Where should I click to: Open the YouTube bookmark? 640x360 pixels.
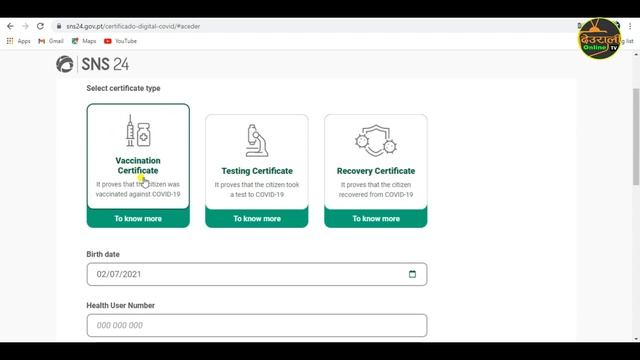(120, 41)
